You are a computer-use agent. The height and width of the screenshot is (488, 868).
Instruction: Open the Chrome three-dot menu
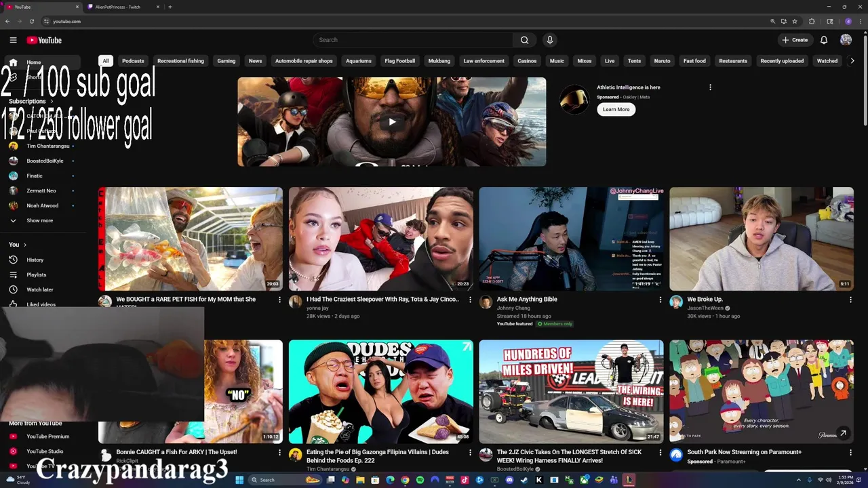point(860,21)
